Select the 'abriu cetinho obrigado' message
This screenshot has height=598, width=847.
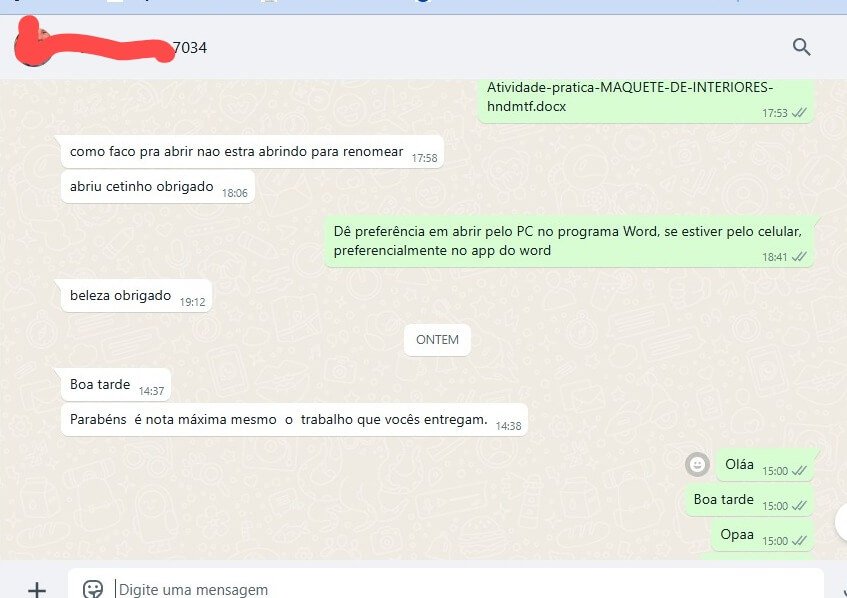click(x=158, y=187)
